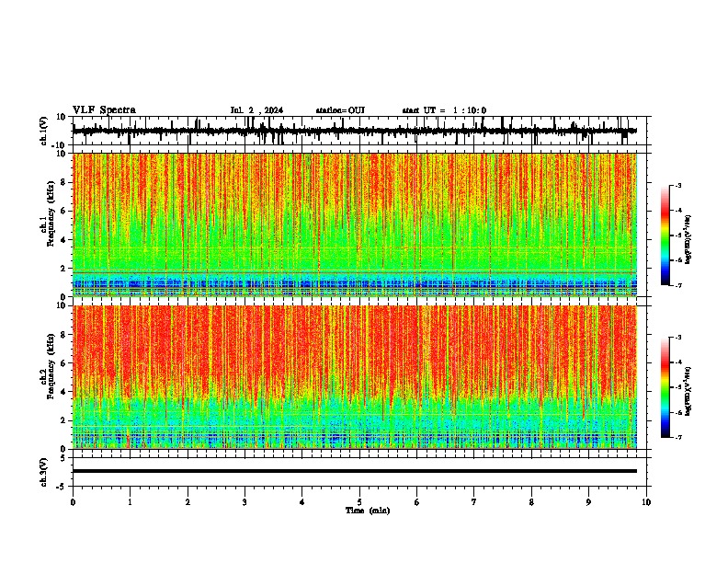Screen dimensions: 728x563
Task: Click the ch.1 voltage waveform panel
Action: (x=359, y=131)
